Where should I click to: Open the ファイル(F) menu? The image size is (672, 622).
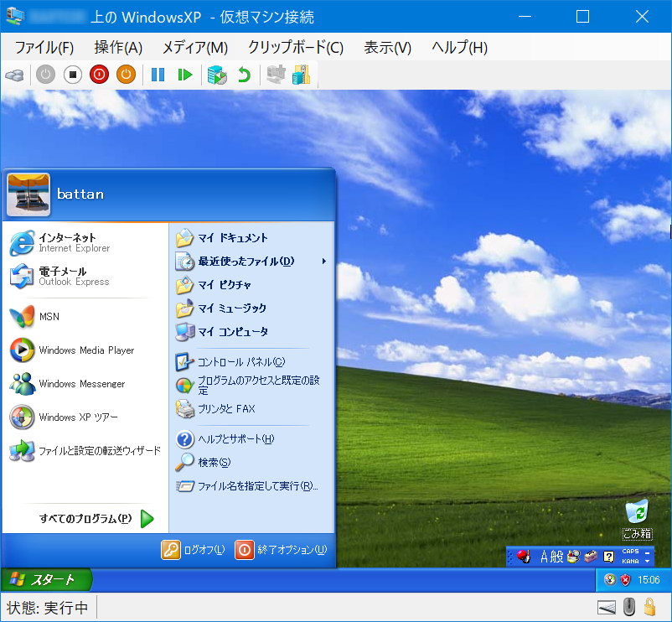(44, 47)
